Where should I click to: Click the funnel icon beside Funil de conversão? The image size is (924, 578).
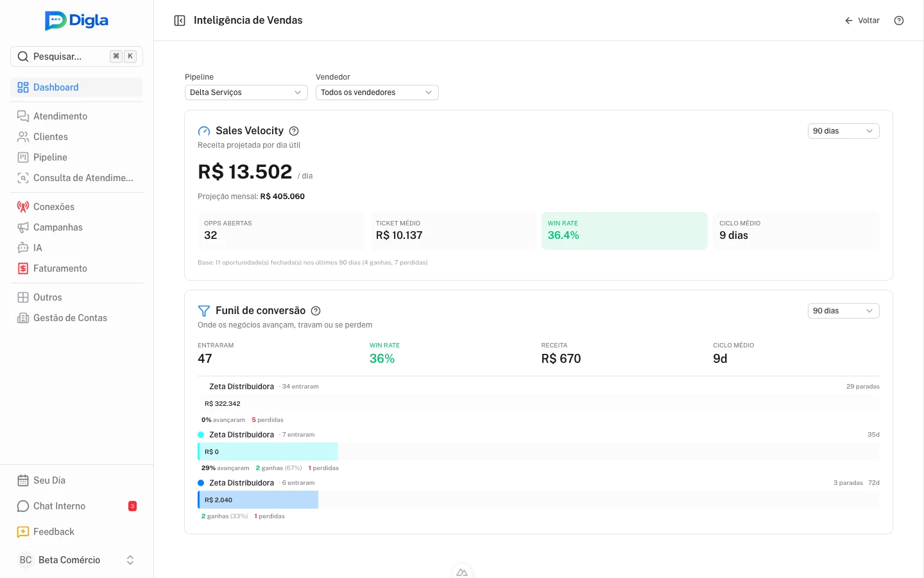[x=204, y=311]
